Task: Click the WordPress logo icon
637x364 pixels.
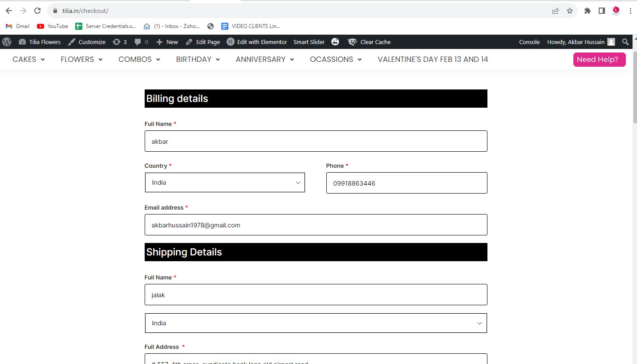Action: [7, 42]
